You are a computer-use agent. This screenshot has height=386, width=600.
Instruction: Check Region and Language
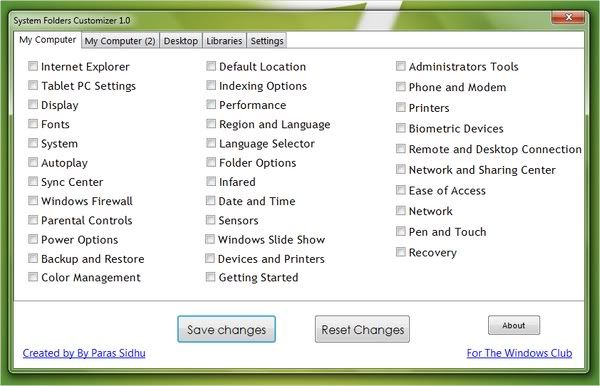(x=211, y=124)
